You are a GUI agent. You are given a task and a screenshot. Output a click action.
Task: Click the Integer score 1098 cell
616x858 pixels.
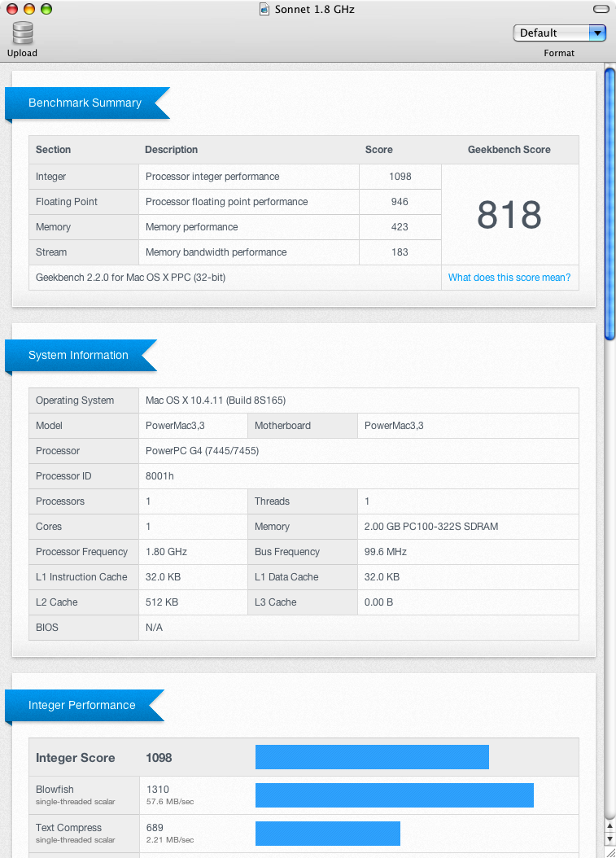pos(400,177)
